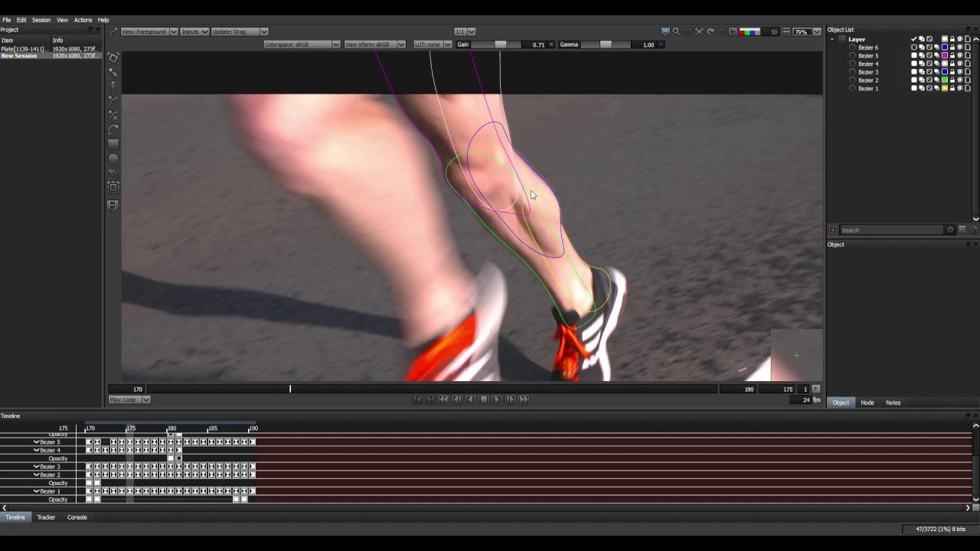Open the Update: Drag dropdown
Viewport: 980px width, 551px height.
240,31
